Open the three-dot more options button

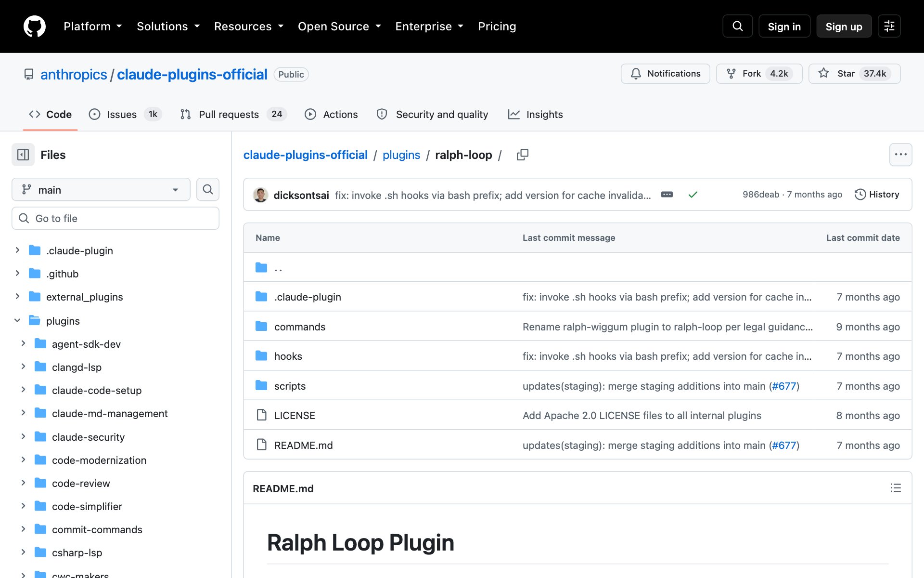900,155
